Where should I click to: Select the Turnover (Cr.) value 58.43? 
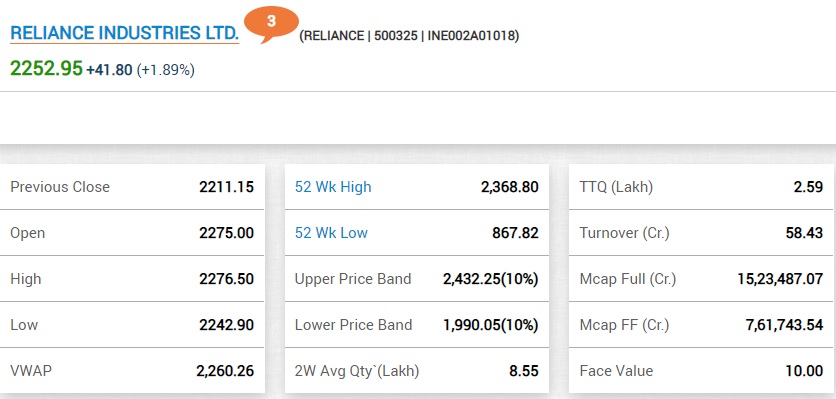point(804,233)
